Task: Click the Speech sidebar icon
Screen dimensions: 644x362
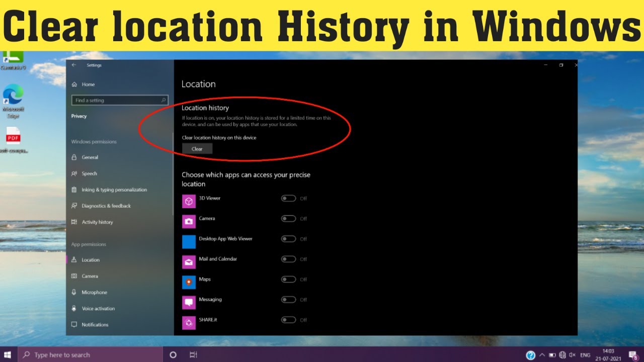Action: [x=74, y=173]
